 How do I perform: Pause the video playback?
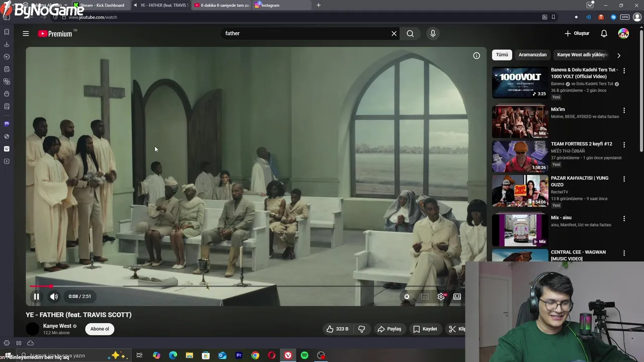tap(36, 297)
